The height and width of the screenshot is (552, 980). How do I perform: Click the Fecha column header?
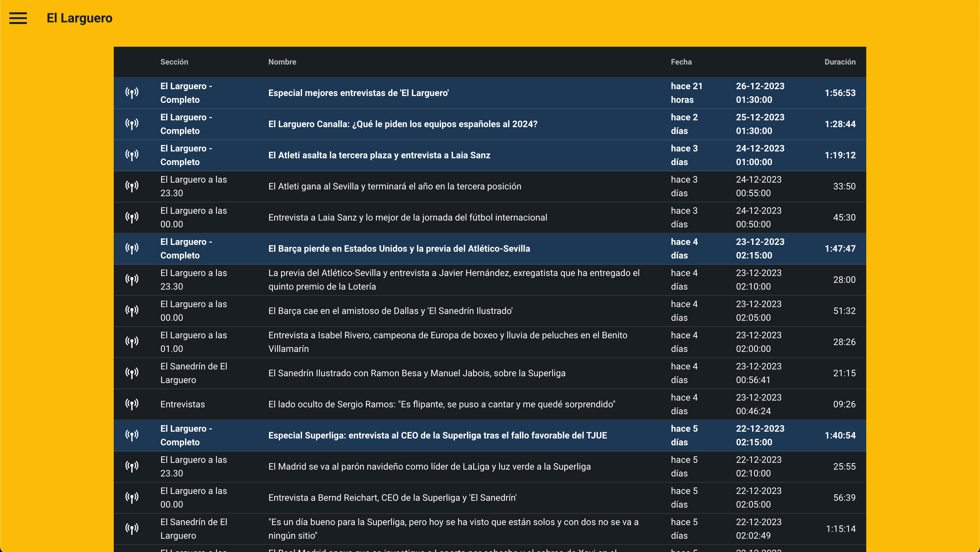point(681,62)
